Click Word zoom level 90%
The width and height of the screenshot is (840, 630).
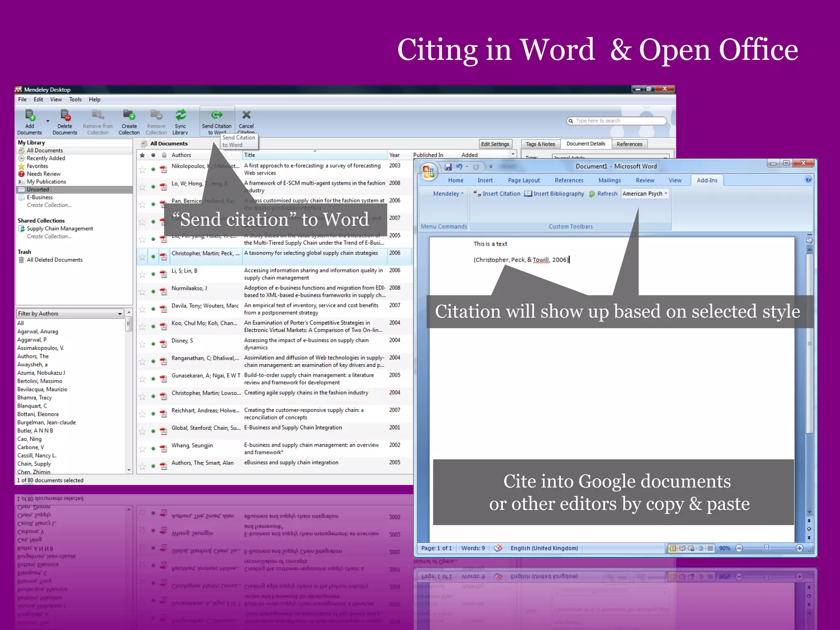pyautogui.click(x=724, y=548)
